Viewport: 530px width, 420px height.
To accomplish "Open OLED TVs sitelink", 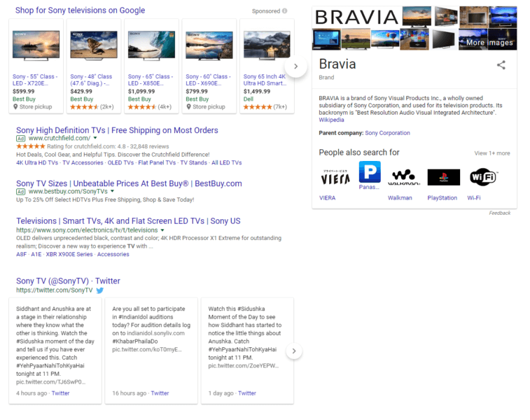I will (x=120, y=162).
